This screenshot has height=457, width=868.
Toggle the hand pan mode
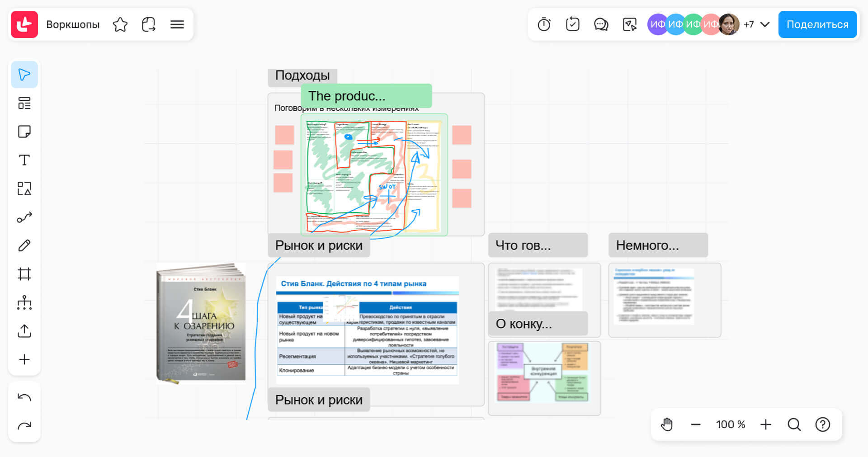(x=667, y=424)
